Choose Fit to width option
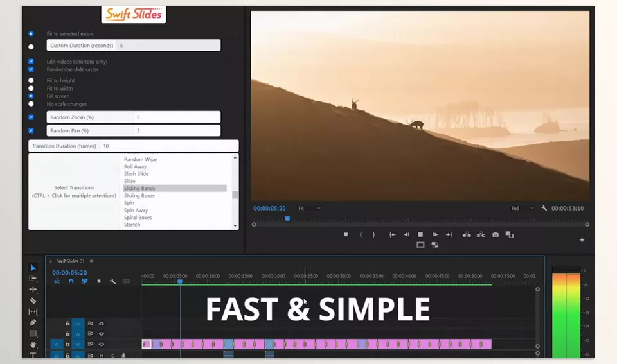The height and width of the screenshot is (364, 617). pos(31,88)
